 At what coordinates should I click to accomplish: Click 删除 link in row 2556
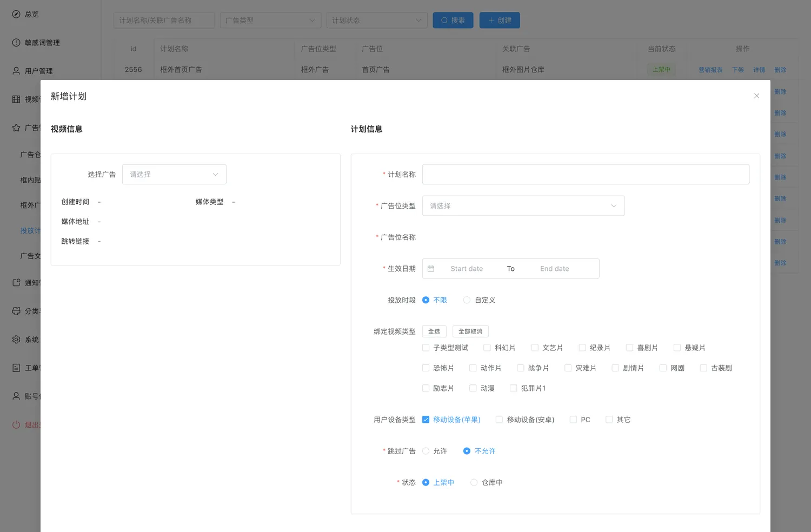pyautogui.click(x=780, y=70)
